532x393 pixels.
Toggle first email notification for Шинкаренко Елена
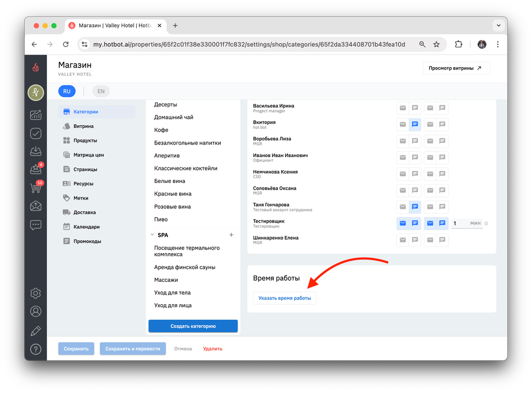pos(403,240)
